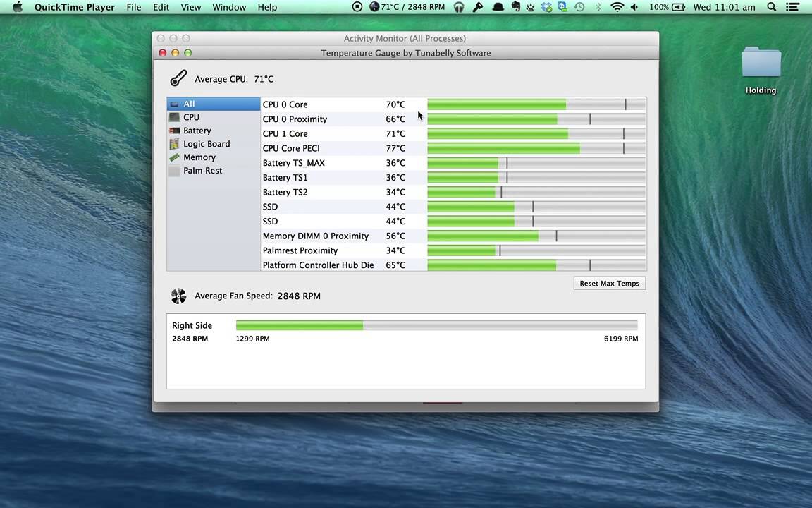Select the CPU 0 Core row
Screen dimensions: 812x508
click(x=453, y=104)
